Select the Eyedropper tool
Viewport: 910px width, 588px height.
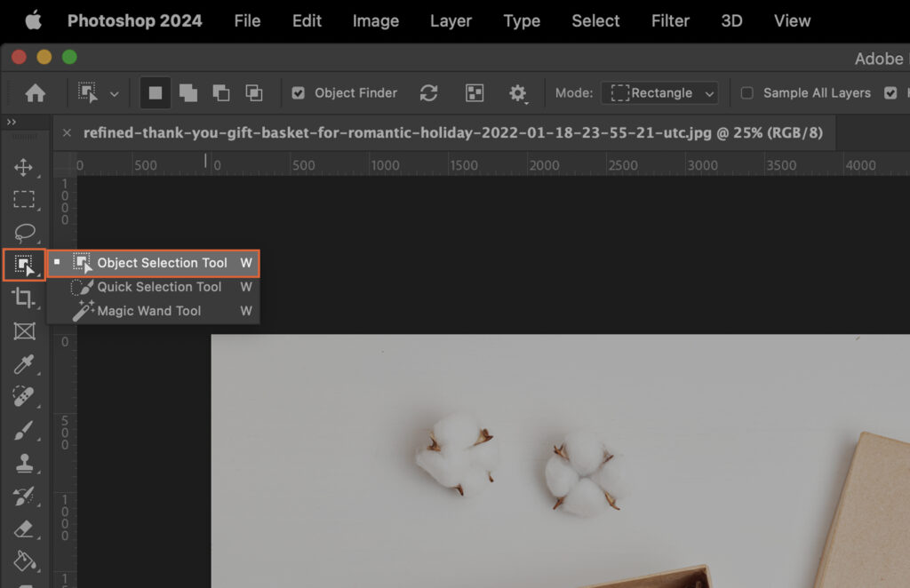24,364
